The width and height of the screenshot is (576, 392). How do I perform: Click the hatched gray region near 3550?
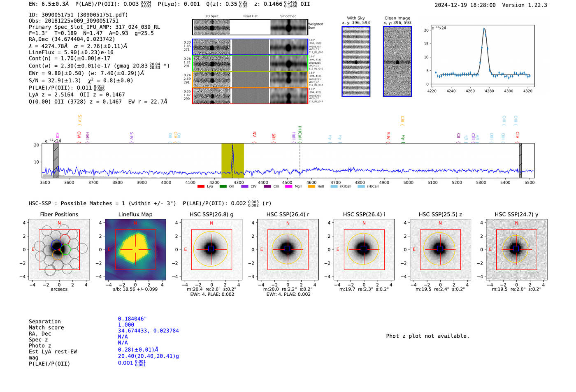pyautogui.click(x=56, y=160)
